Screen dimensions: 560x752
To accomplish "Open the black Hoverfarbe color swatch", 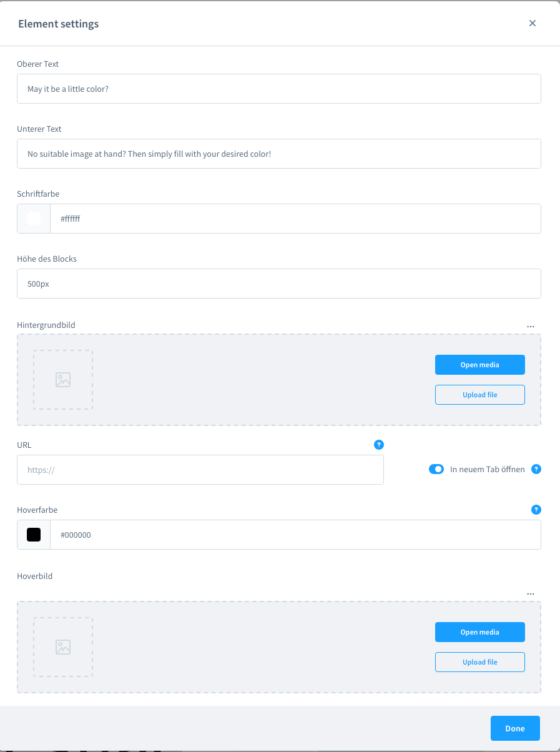I will 34,535.
